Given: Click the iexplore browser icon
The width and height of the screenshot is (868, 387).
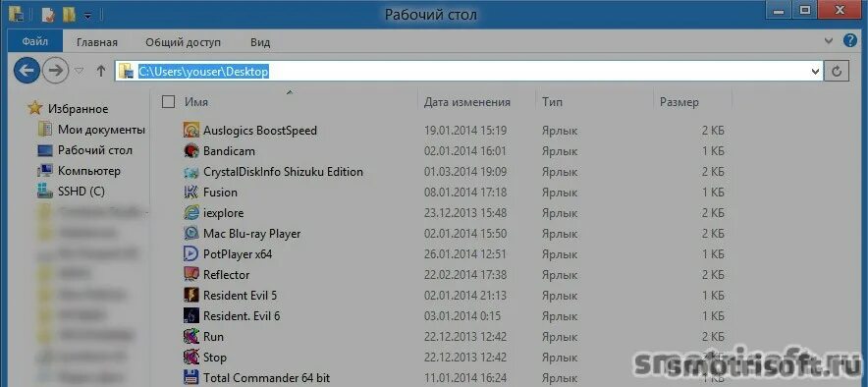Looking at the screenshot, I should coord(191,212).
